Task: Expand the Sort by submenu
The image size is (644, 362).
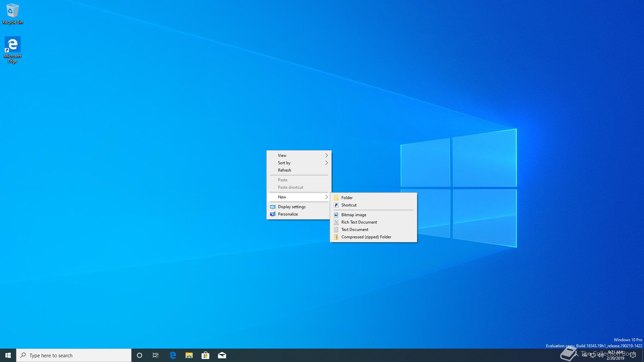Action: click(x=299, y=163)
